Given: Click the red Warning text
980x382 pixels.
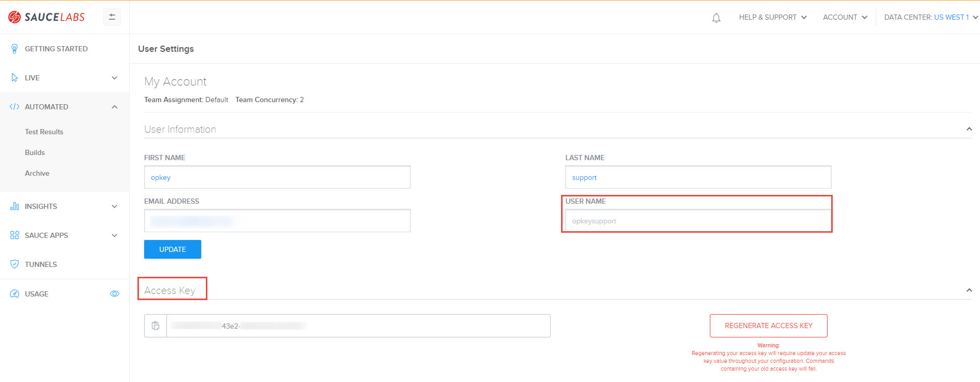Looking at the screenshot, I should [768, 345].
